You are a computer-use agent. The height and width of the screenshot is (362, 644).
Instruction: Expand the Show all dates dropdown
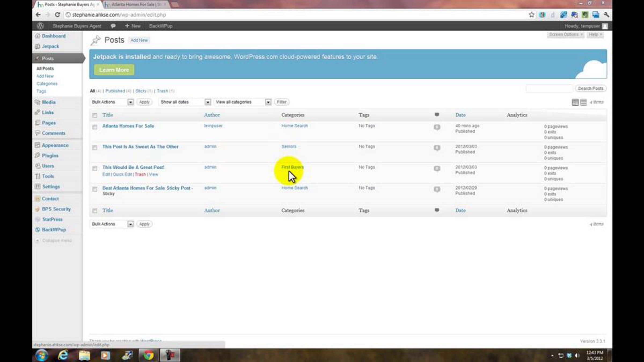185,102
